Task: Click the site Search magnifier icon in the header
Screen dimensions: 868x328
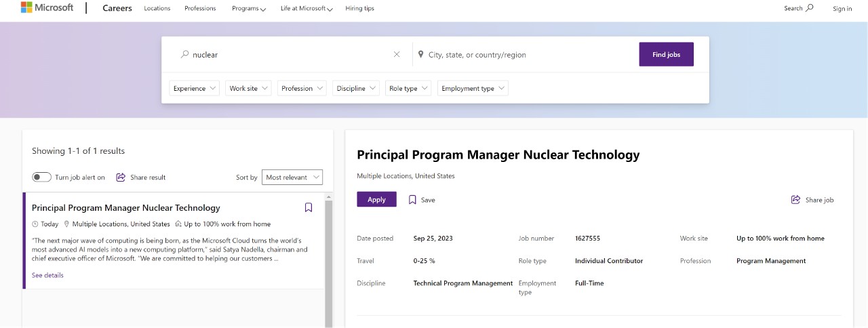Action: [809, 8]
